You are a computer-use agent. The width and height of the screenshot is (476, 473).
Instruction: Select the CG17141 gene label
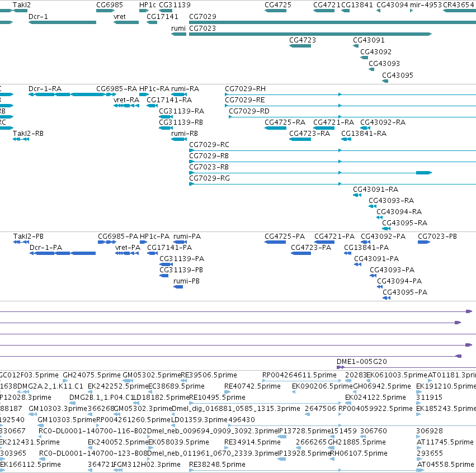(162, 16)
